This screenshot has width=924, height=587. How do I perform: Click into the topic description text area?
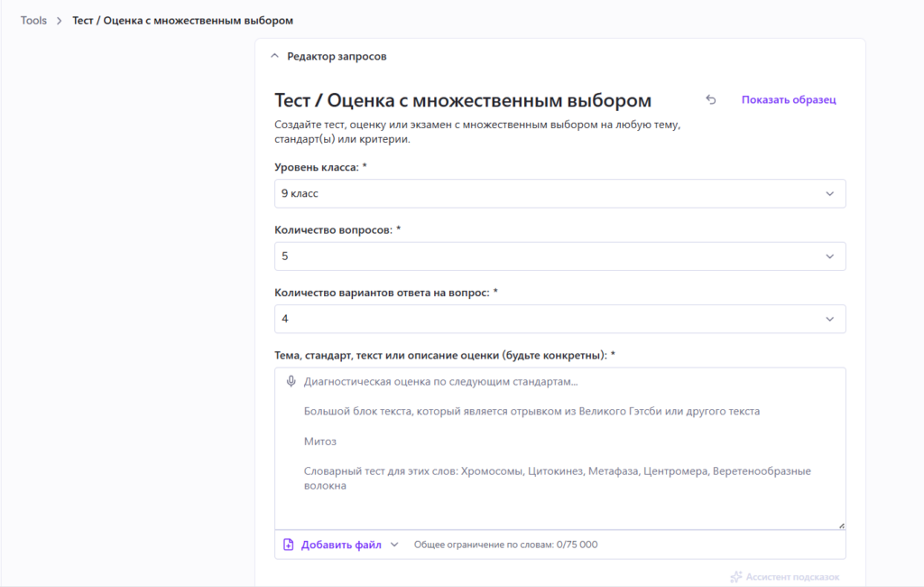559,448
